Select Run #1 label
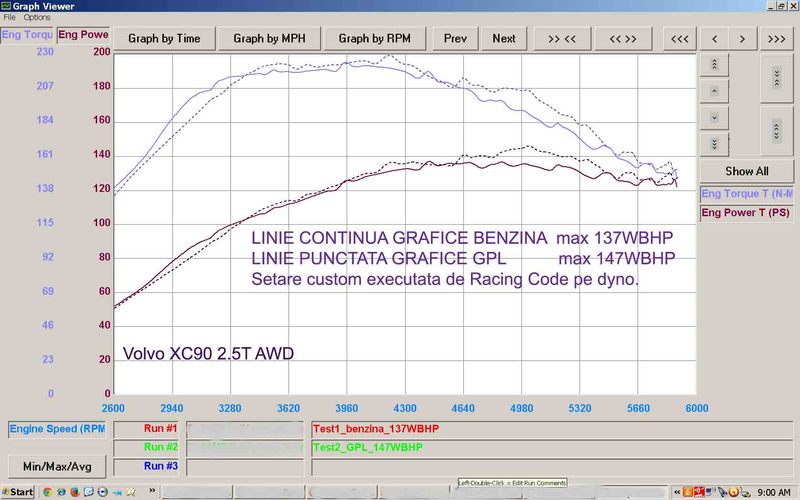The image size is (800, 500). click(x=146, y=429)
